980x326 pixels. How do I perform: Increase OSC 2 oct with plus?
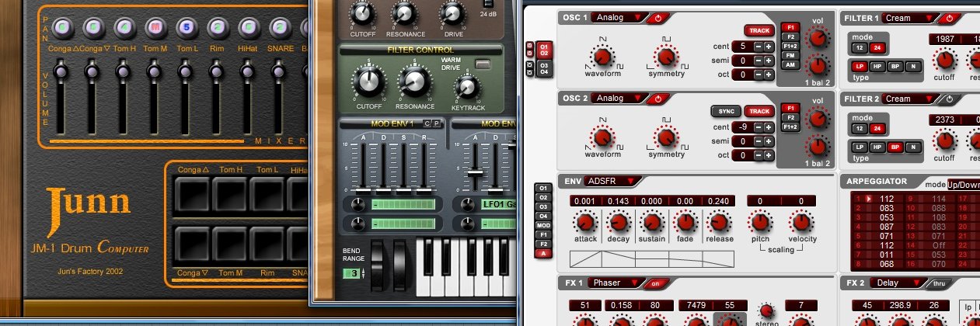click(x=768, y=155)
